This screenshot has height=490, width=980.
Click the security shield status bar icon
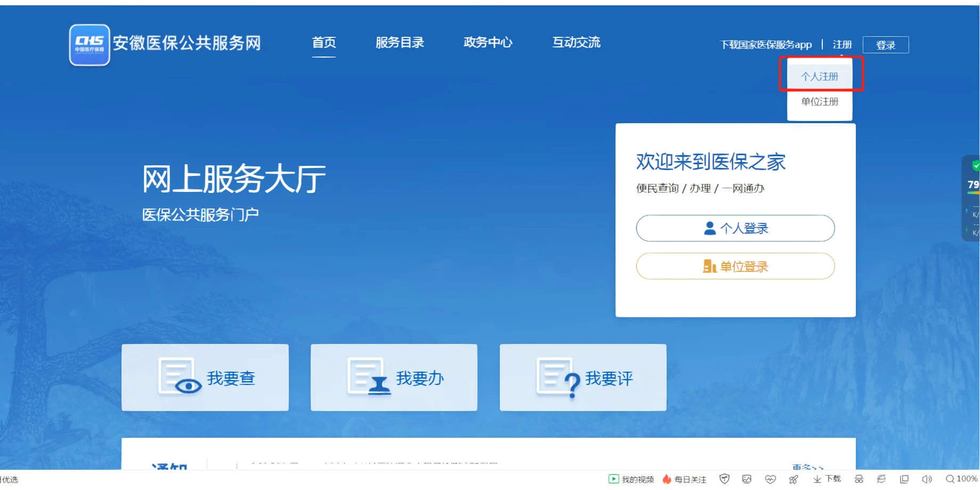coord(724,479)
